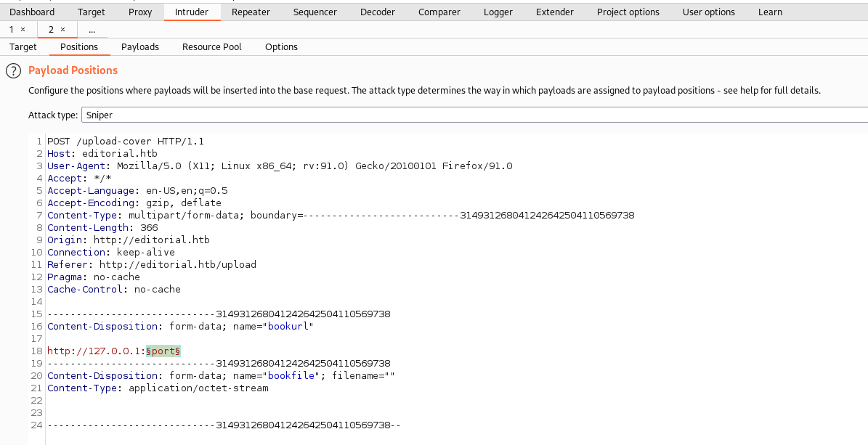Select Intruder attack tab 1

pyautogui.click(x=12, y=29)
